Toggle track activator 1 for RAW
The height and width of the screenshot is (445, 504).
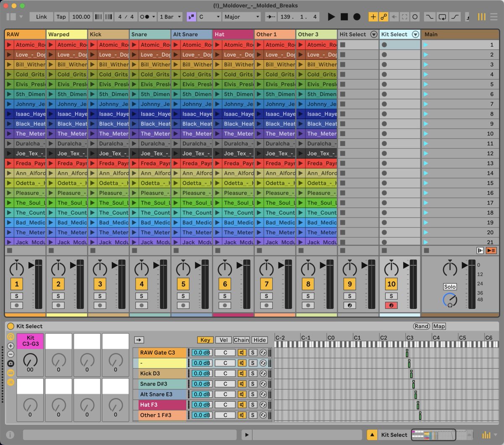coord(17,284)
